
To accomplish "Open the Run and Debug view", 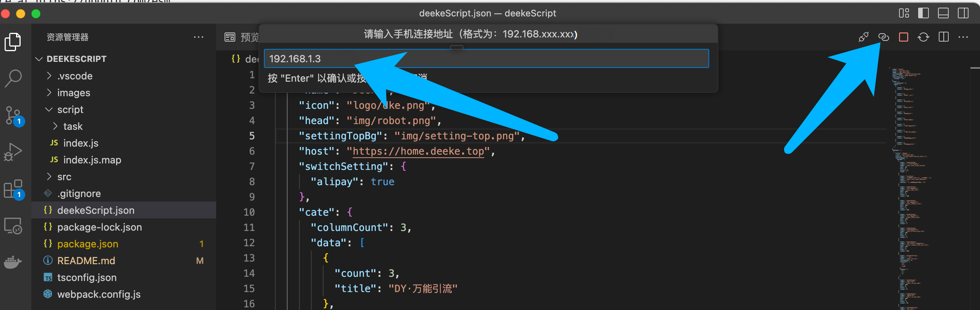I will pyautogui.click(x=13, y=152).
